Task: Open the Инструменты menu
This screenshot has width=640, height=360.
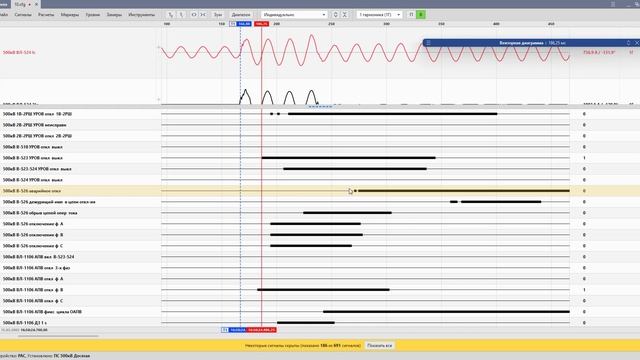Action: [142, 15]
